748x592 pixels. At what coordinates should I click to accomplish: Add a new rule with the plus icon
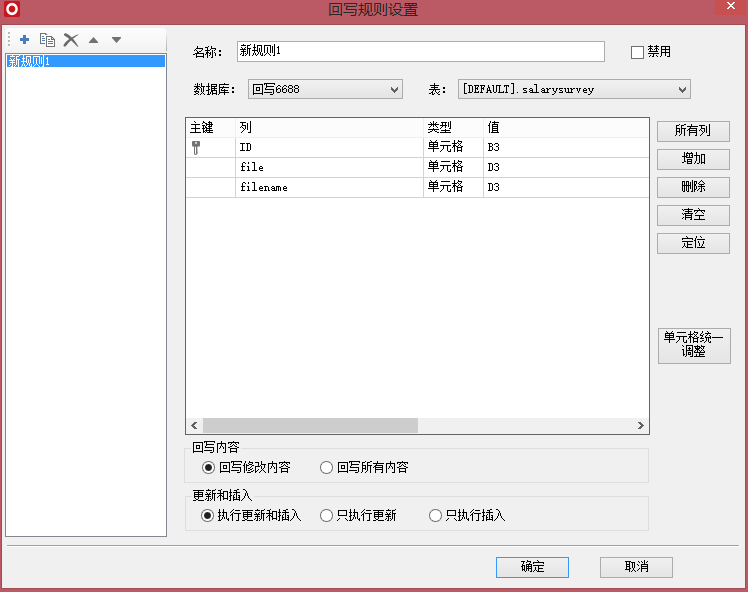(x=24, y=40)
